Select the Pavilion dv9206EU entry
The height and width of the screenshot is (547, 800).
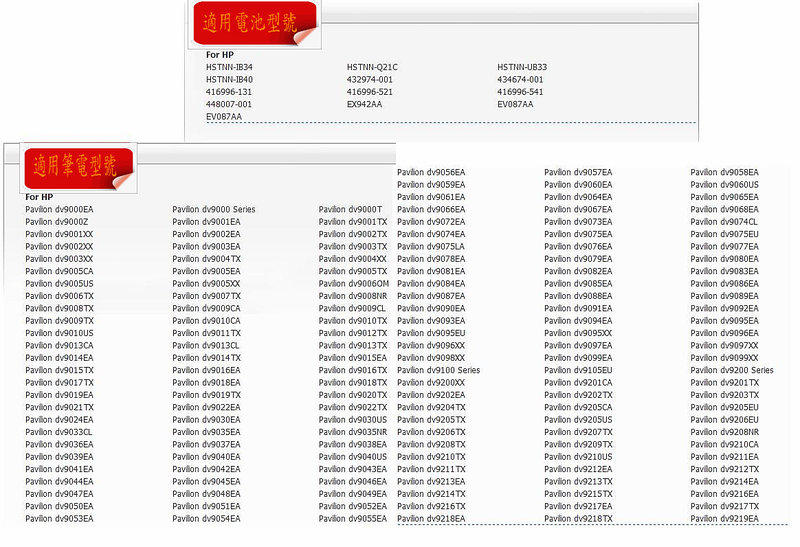724,420
